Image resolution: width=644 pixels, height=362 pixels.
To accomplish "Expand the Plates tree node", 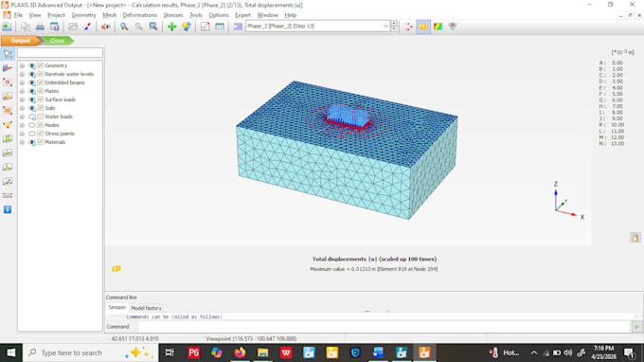I will coord(22,91).
